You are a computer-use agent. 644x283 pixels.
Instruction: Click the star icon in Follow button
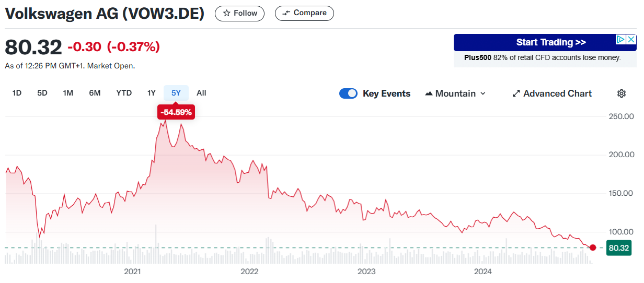point(226,13)
